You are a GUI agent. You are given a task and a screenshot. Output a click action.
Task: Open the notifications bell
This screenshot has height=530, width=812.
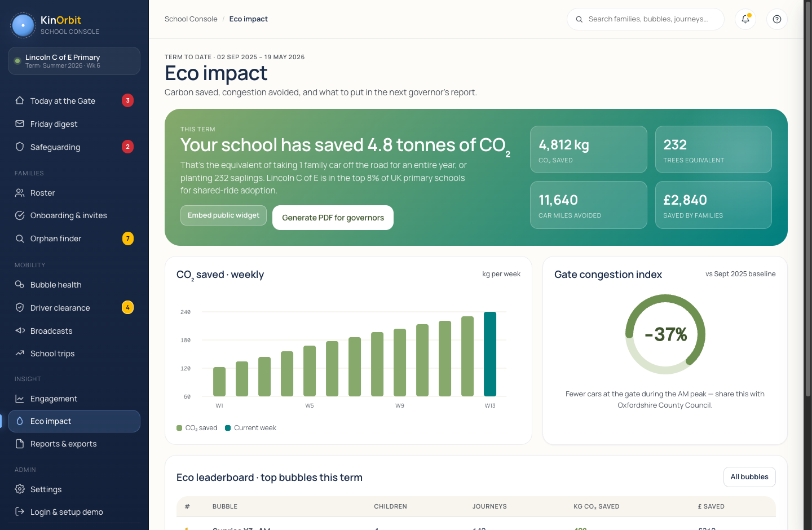tap(745, 19)
